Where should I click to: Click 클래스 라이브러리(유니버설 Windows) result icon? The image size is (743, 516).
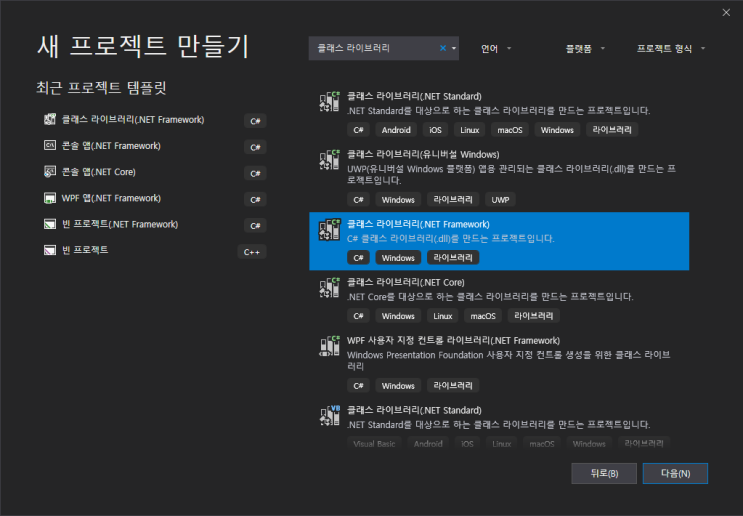(x=329, y=160)
